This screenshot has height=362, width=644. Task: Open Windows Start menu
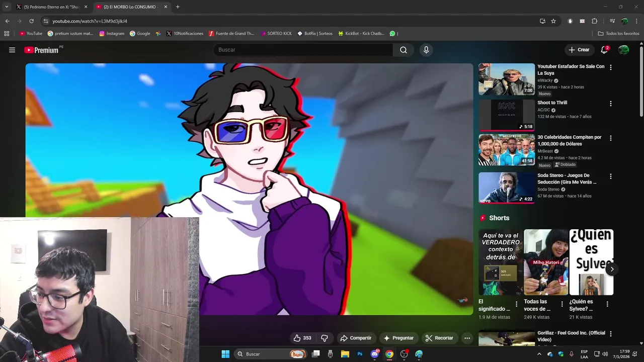click(x=225, y=354)
